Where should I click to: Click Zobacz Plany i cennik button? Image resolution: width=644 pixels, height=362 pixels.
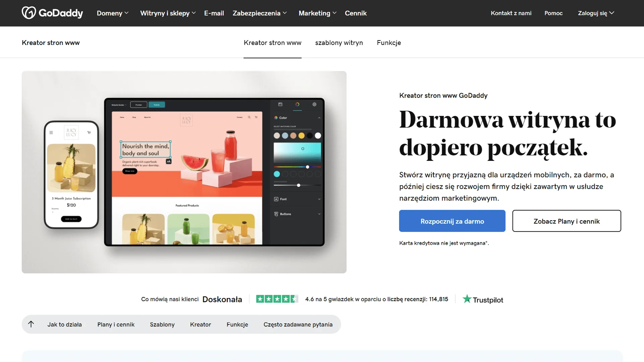567,221
